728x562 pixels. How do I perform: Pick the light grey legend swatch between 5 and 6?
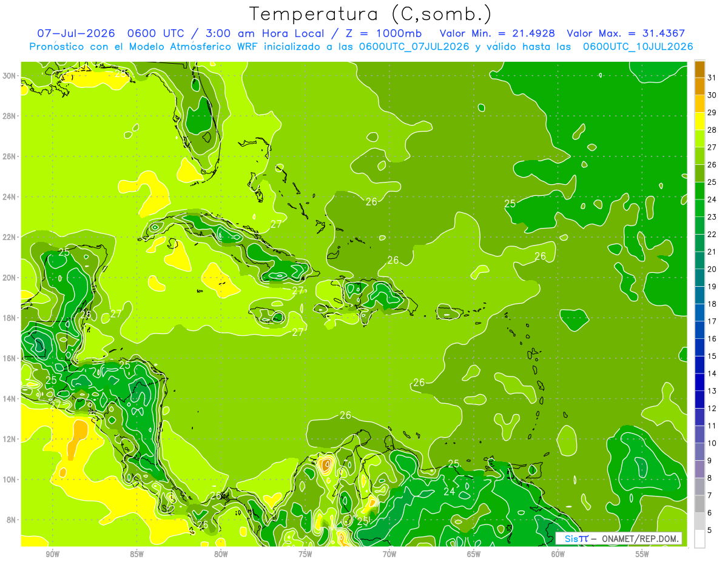(699, 521)
